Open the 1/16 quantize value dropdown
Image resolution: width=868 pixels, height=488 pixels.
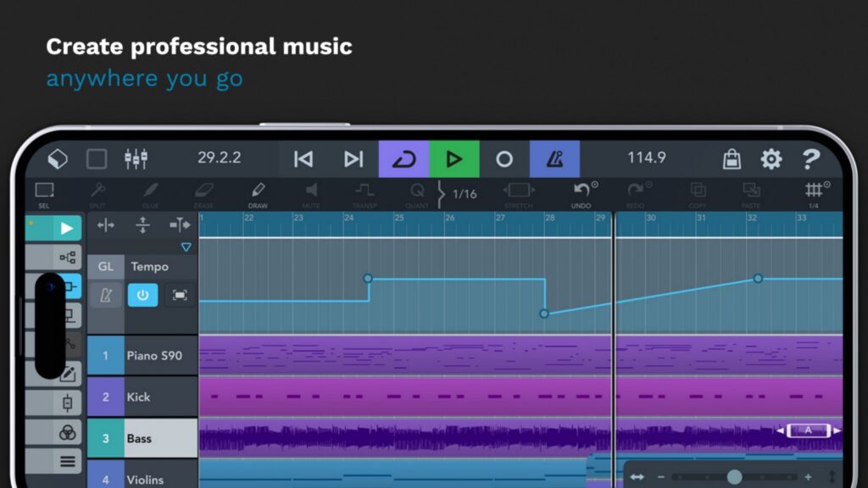[464, 194]
